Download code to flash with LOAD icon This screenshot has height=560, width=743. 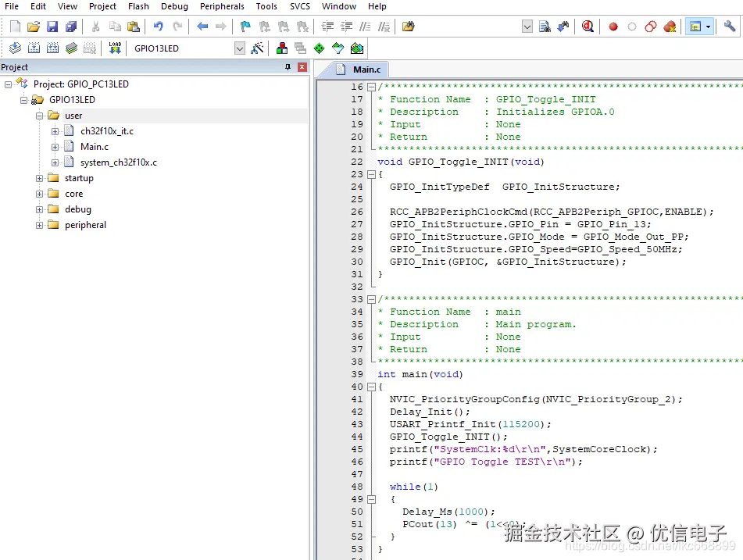115,48
